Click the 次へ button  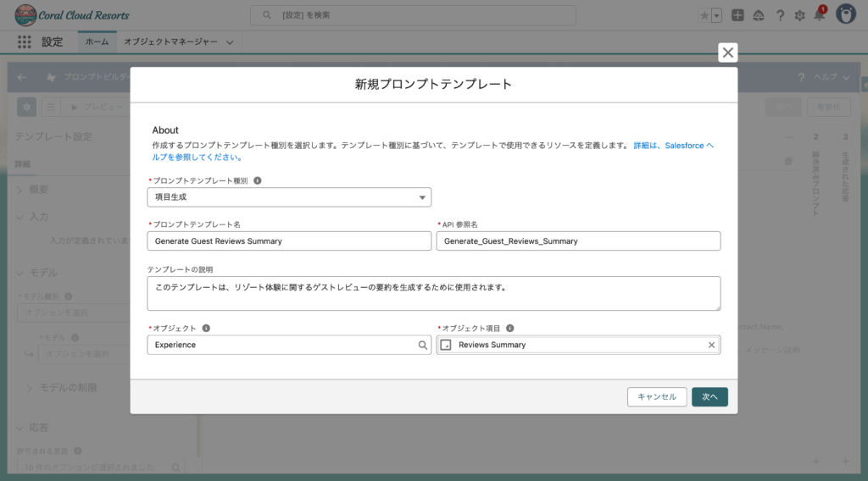tap(709, 396)
